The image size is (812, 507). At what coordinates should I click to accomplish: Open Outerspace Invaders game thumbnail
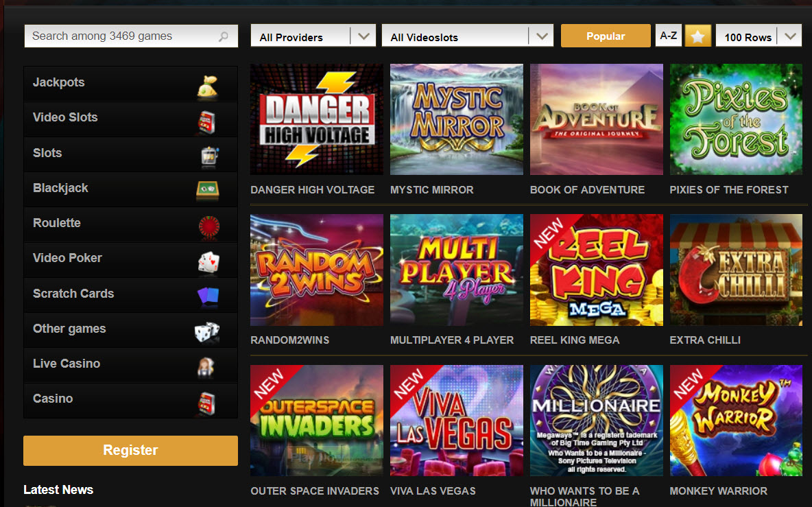point(317,421)
